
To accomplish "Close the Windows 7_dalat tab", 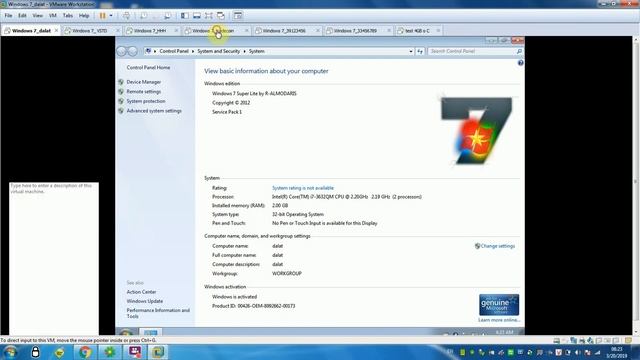I will coord(56,31).
